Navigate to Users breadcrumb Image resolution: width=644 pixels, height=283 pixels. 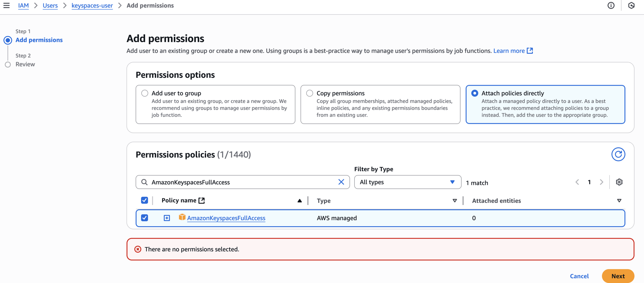[50, 5]
